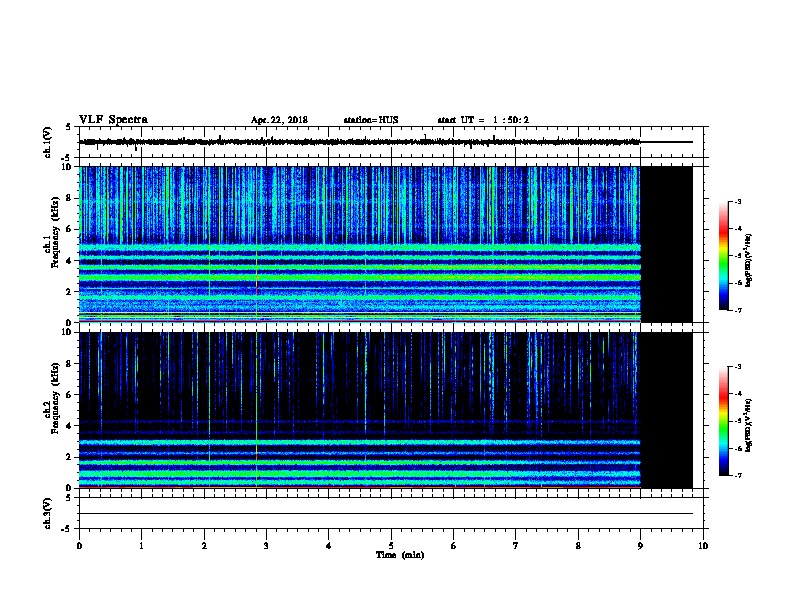Click the "8" kHz tick on ch.2 frequency axis
The width and height of the screenshot is (792, 612).
point(71,364)
